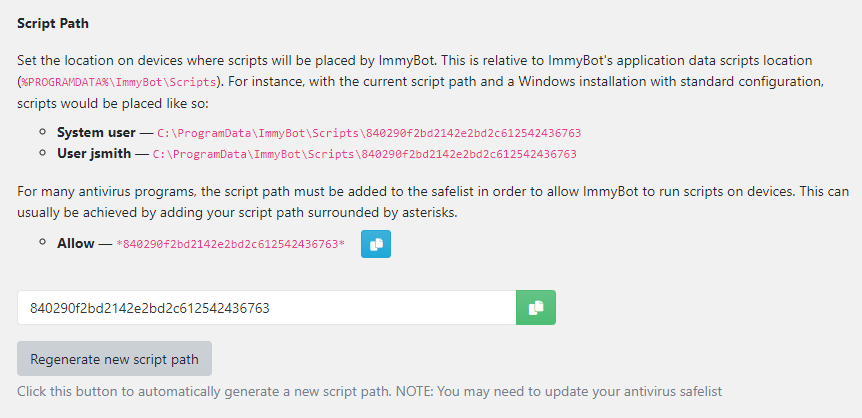This screenshot has width=862, height=418.
Task: Click the bullet marker beside Allow
Action: coord(42,244)
